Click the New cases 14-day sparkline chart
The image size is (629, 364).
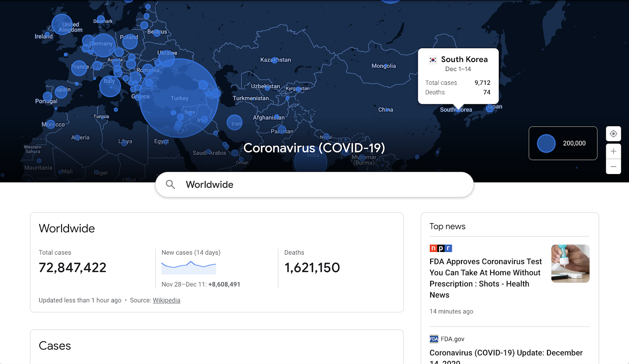click(188, 268)
